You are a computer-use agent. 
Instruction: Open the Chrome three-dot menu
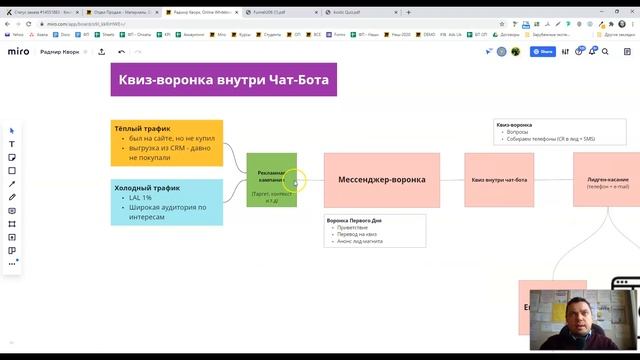tap(633, 24)
